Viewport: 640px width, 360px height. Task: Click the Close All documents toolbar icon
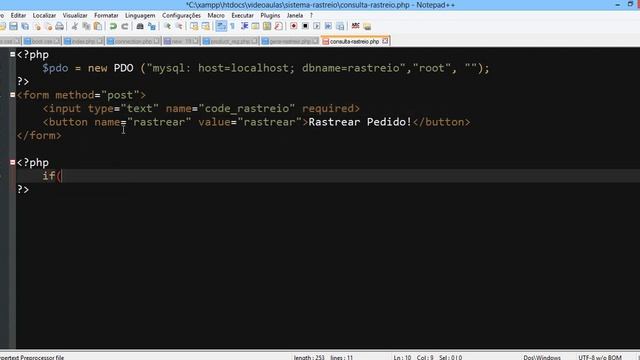point(48,27)
